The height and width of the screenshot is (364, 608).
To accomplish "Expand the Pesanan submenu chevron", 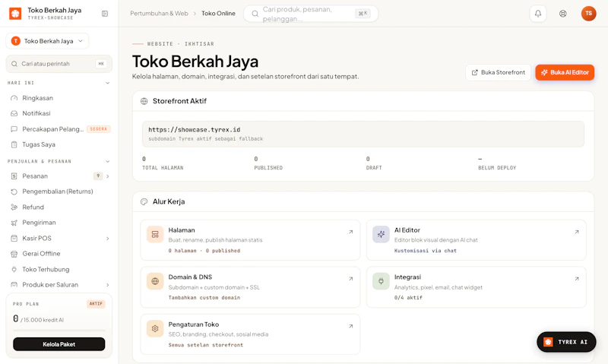I will [x=108, y=176].
